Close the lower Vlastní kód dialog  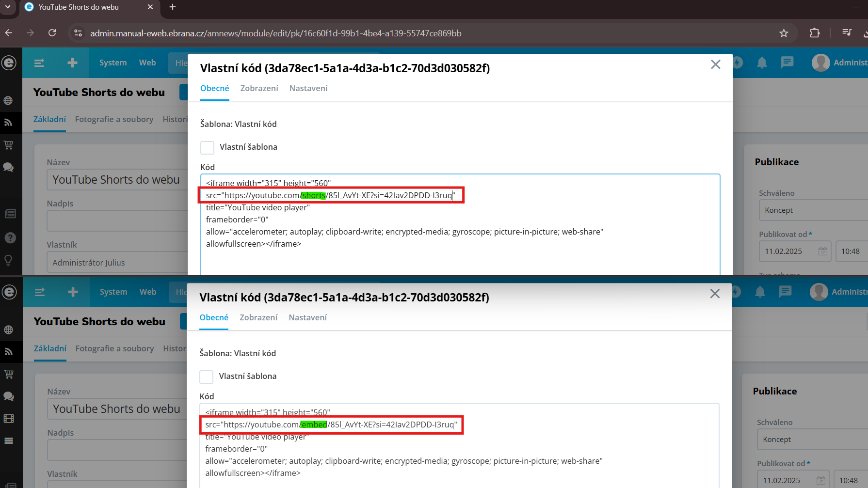[x=715, y=294]
